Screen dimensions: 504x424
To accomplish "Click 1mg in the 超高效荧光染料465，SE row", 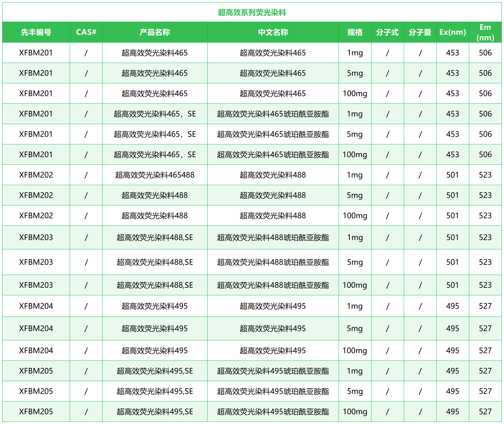I will [355, 114].
